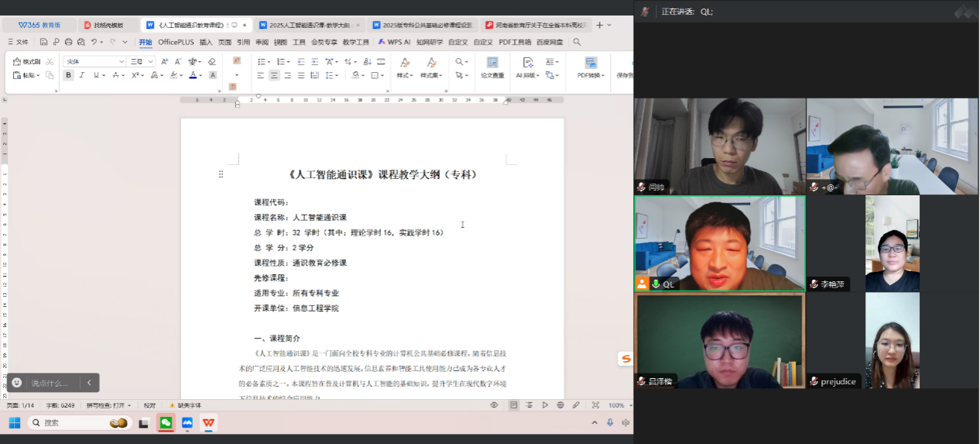The image size is (980, 444).
Task: Click the search magnifier icon in ribbon tab row
Action: [x=577, y=42]
